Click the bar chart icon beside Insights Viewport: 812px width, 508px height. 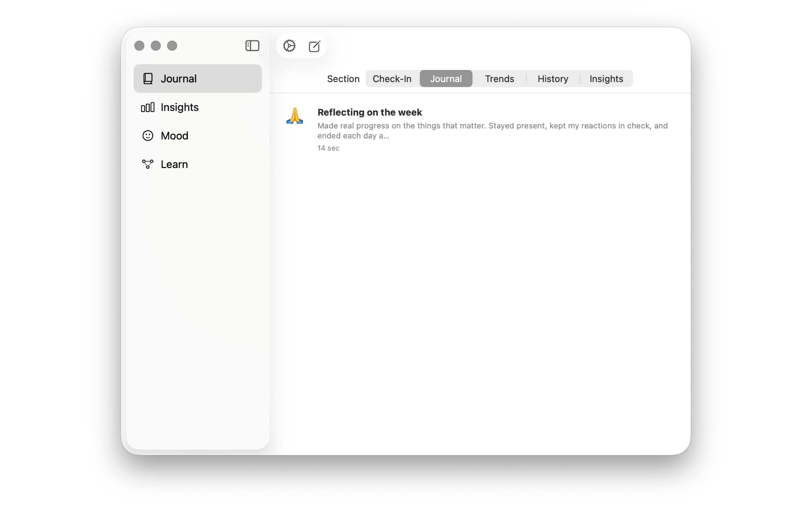(x=148, y=107)
